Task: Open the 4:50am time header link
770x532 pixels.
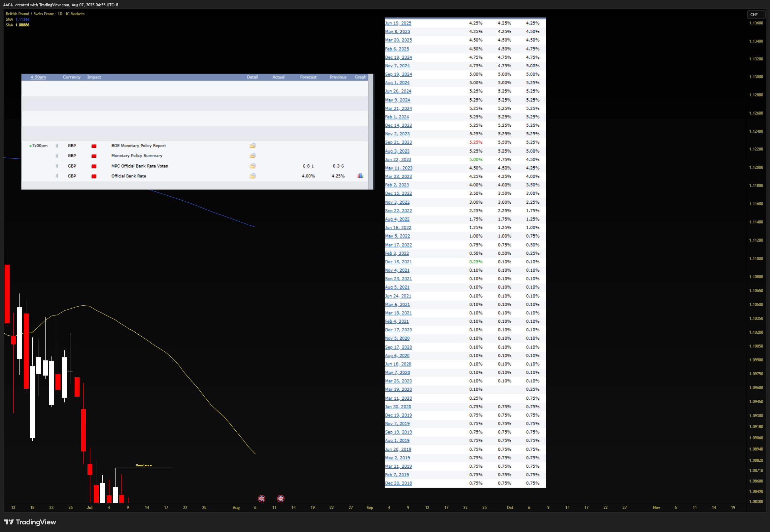Action: pyautogui.click(x=38, y=77)
